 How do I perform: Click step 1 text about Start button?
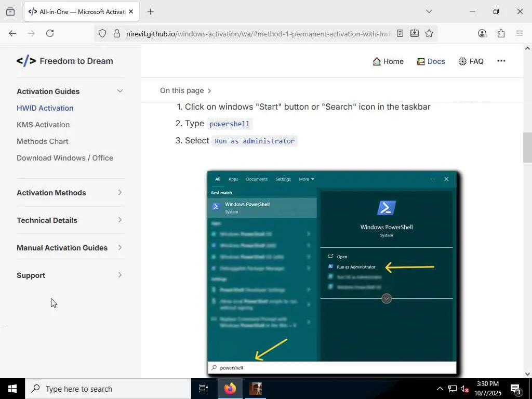click(x=308, y=107)
